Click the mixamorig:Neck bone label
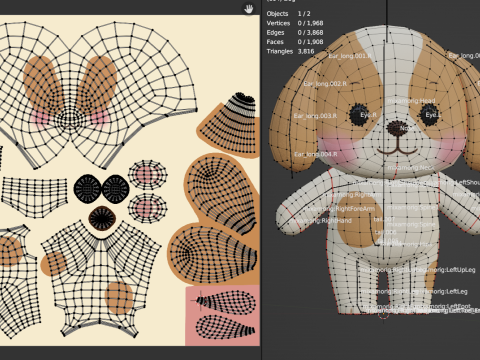This screenshot has width=480, height=360. (411, 168)
